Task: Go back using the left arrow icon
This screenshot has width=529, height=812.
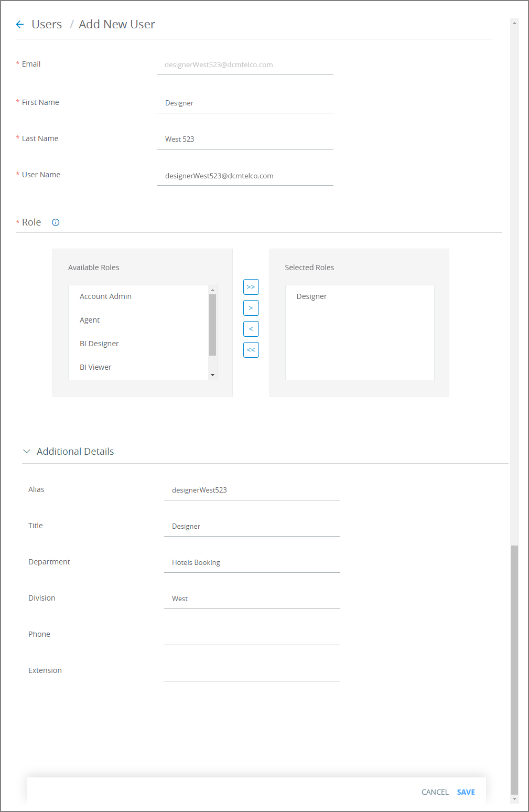Action: [20, 24]
